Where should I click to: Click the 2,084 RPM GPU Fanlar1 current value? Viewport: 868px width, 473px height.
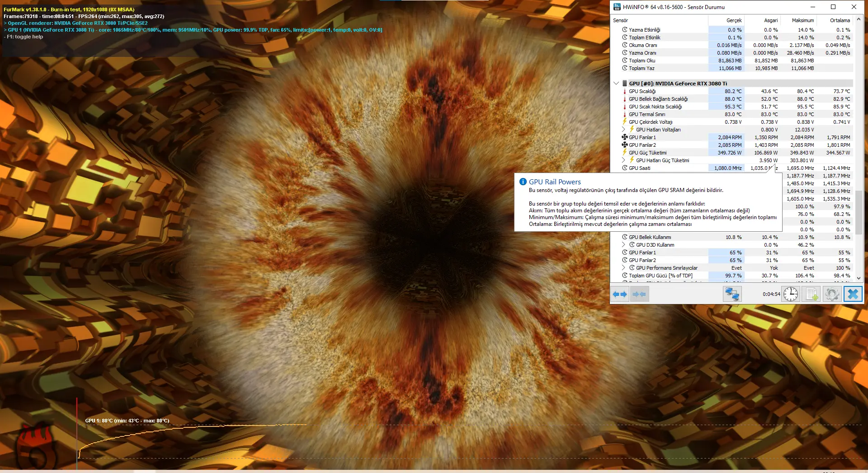pyautogui.click(x=730, y=137)
